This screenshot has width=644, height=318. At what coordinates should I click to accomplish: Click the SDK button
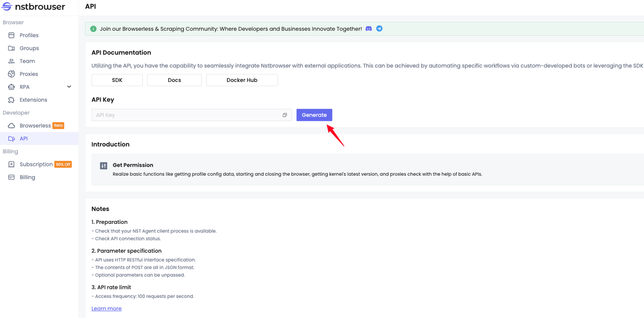point(117,80)
